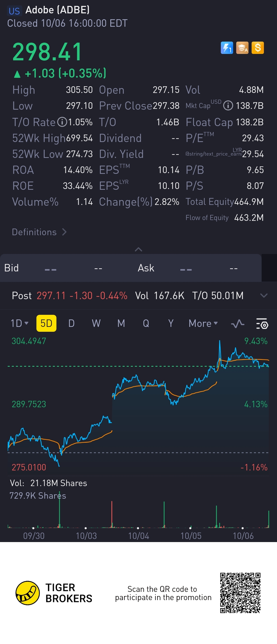Open the More timeframes dropdown
This screenshot has height=644, width=277.
click(203, 323)
